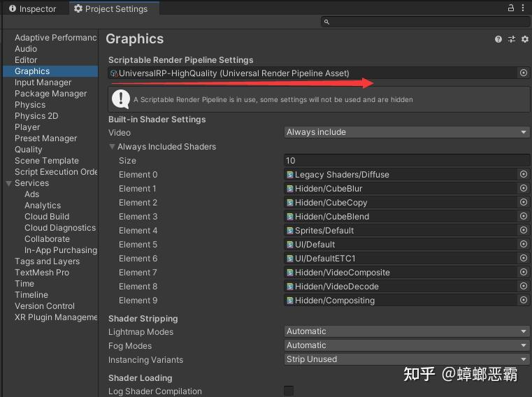
Task: Select the Version Control category
Action: pos(45,306)
